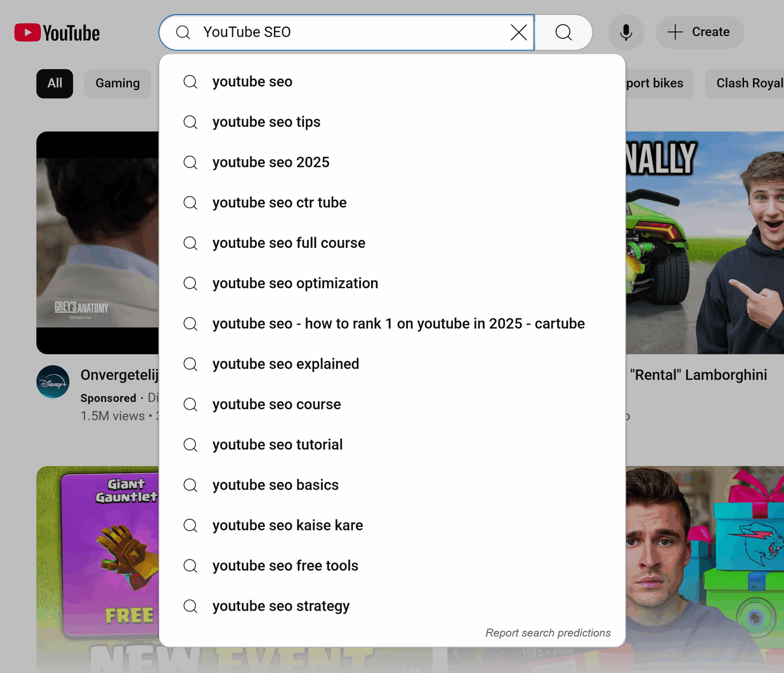784x673 pixels.
Task: Start voice search with the microphone icon
Action: coord(626,33)
